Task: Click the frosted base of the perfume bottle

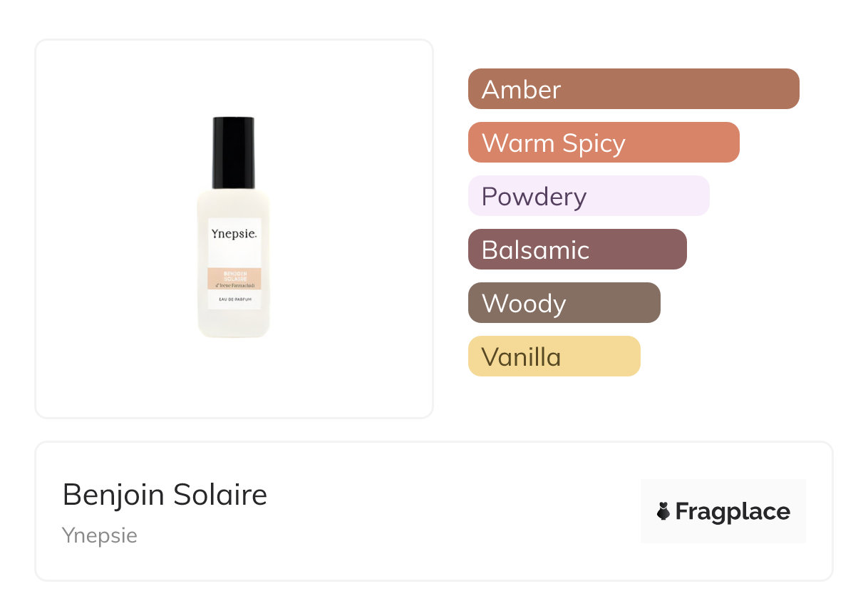Action: 234,324
